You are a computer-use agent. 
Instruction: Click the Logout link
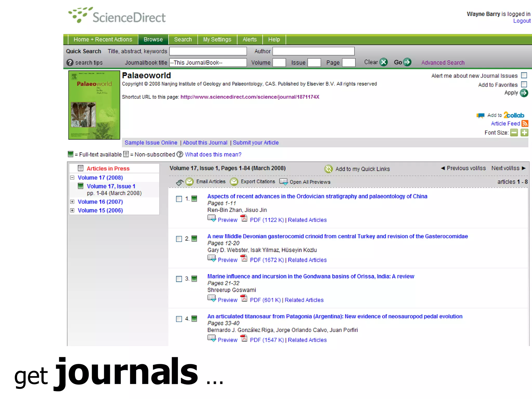tap(522, 21)
